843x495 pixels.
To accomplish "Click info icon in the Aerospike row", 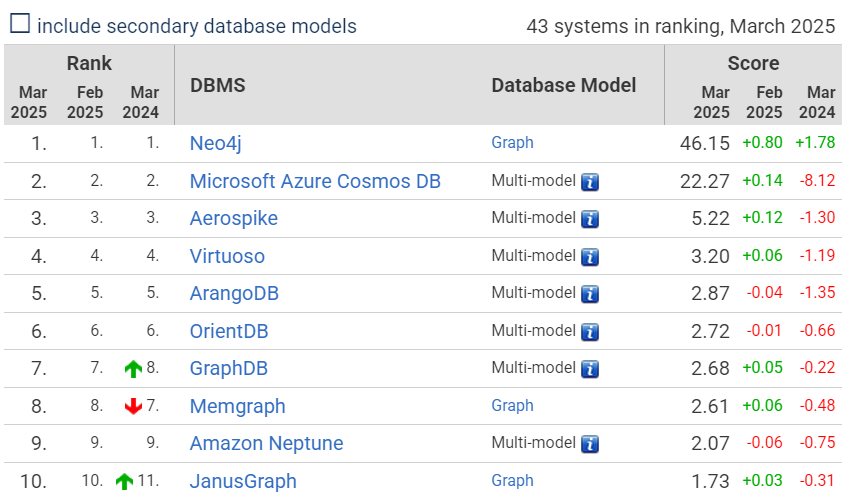I will pos(590,219).
